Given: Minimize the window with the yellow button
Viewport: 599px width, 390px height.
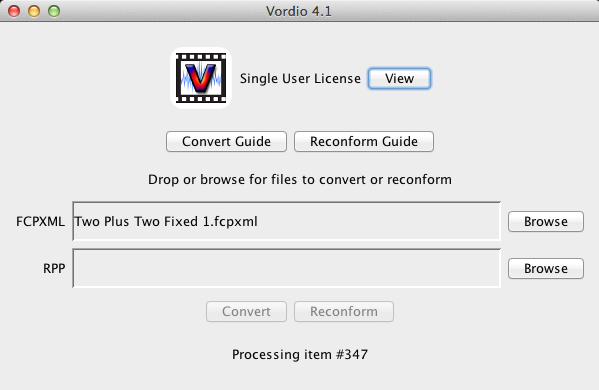Looking at the screenshot, I should click(x=34, y=11).
